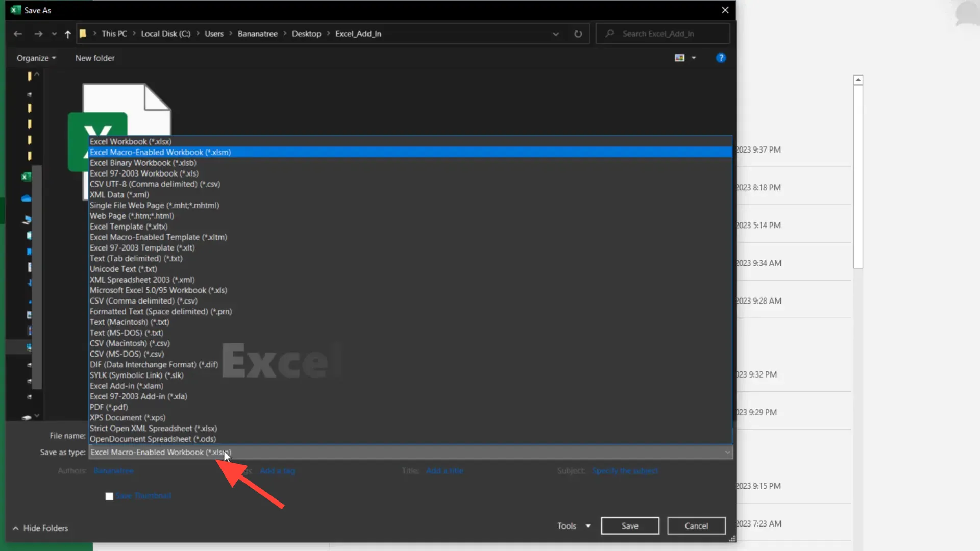Open the Save as type dropdown

click(727, 452)
